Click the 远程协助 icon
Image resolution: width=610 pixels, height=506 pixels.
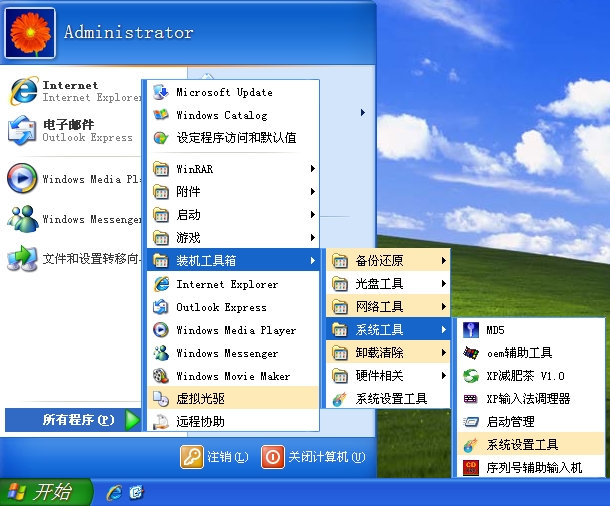161,422
